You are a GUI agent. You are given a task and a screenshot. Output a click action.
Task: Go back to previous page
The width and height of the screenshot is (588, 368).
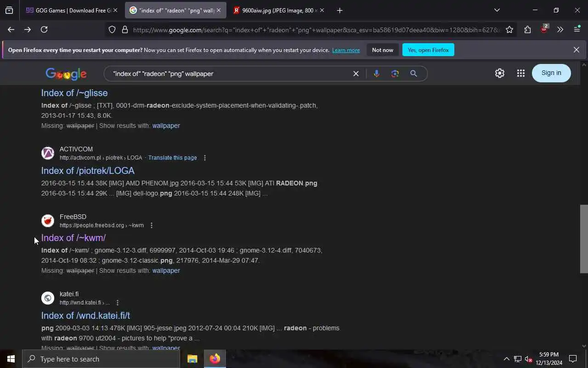point(11,29)
